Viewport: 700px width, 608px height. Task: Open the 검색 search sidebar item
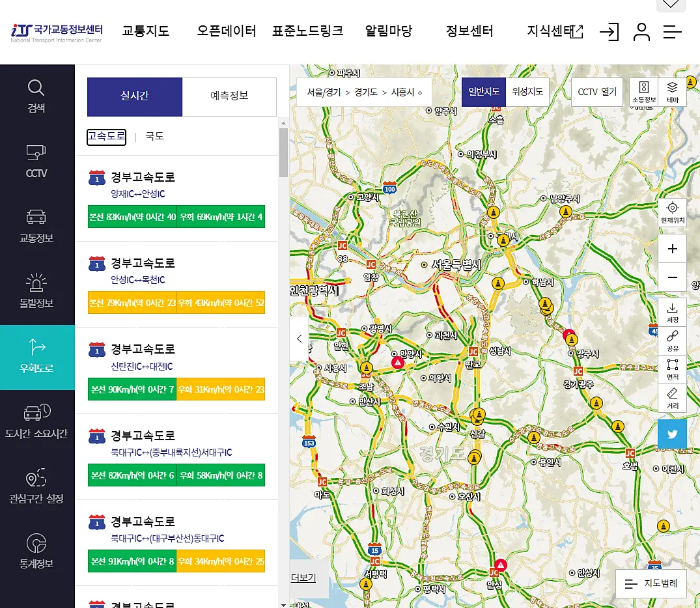coord(37,96)
